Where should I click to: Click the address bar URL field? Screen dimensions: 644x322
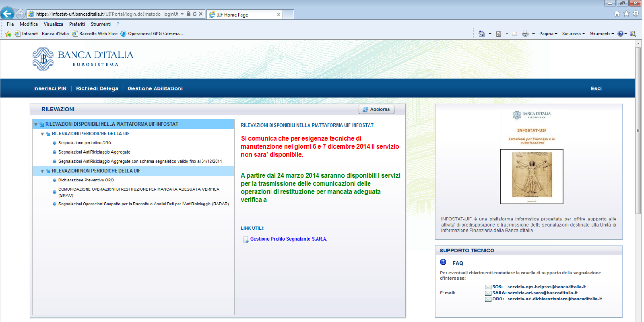point(107,14)
